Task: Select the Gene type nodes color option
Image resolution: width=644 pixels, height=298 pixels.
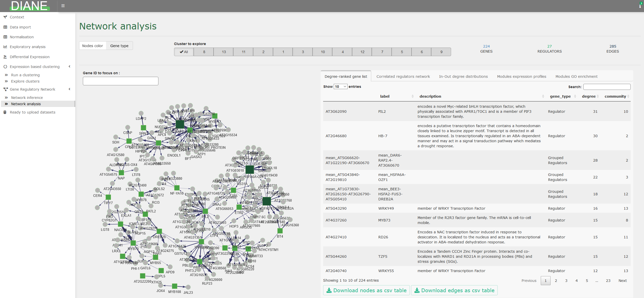Action: pos(119,46)
